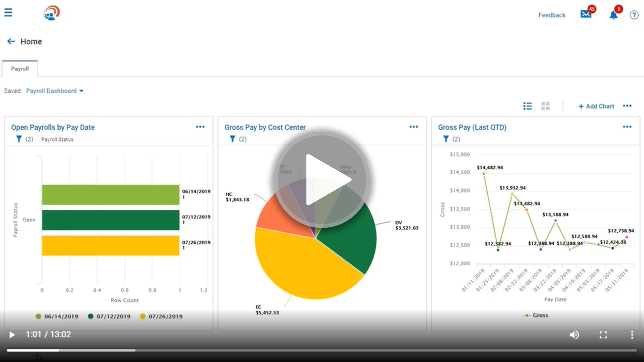Open the filter on Gross Pay by Cost Center

point(232,139)
